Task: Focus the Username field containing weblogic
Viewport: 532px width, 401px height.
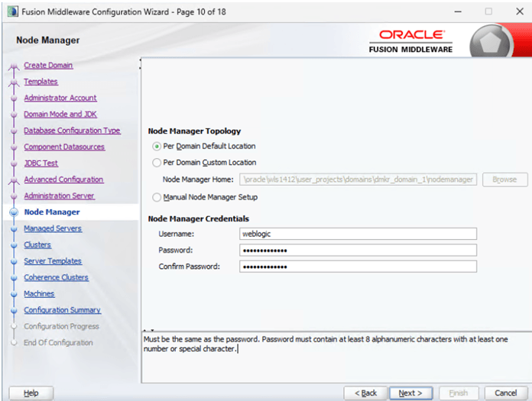Action: pyautogui.click(x=358, y=234)
